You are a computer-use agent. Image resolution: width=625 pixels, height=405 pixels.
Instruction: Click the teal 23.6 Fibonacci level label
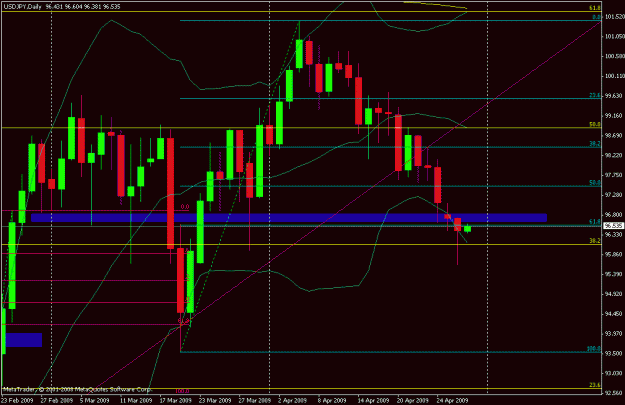[x=595, y=96]
